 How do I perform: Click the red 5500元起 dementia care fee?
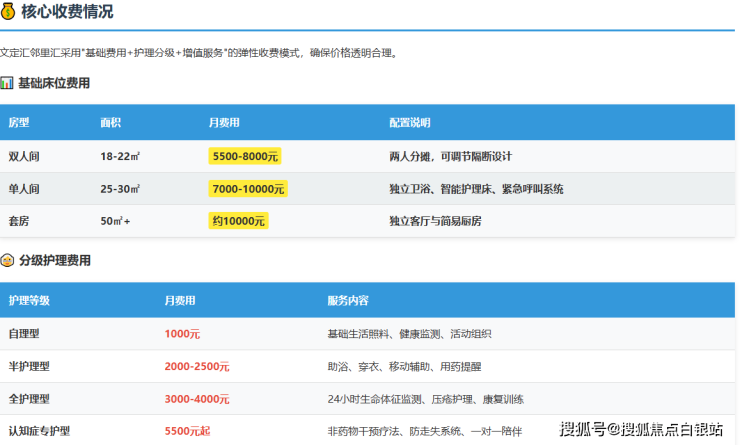(x=187, y=431)
